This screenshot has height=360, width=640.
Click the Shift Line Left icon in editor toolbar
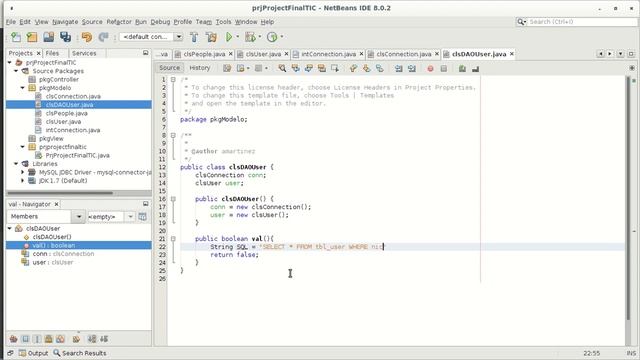coord(398,68)
